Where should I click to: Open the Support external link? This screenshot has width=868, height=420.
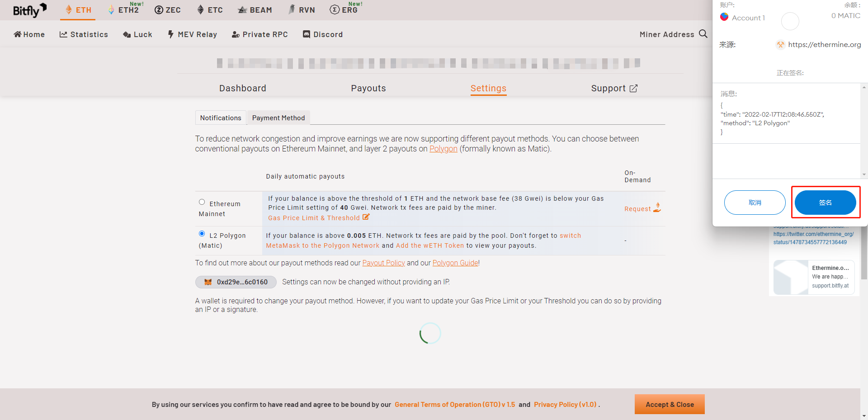pos(614,88)
